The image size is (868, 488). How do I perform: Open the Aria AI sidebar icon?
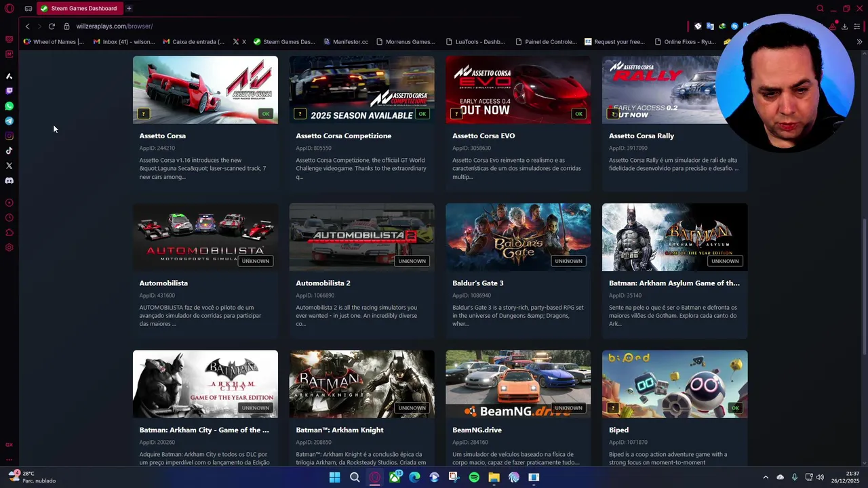coord(9,76)
